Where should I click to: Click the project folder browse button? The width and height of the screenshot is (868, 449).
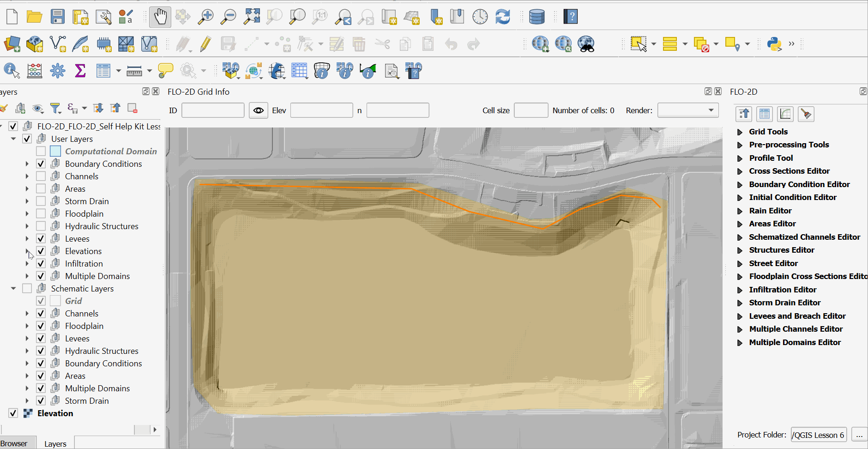click(859, 435)
